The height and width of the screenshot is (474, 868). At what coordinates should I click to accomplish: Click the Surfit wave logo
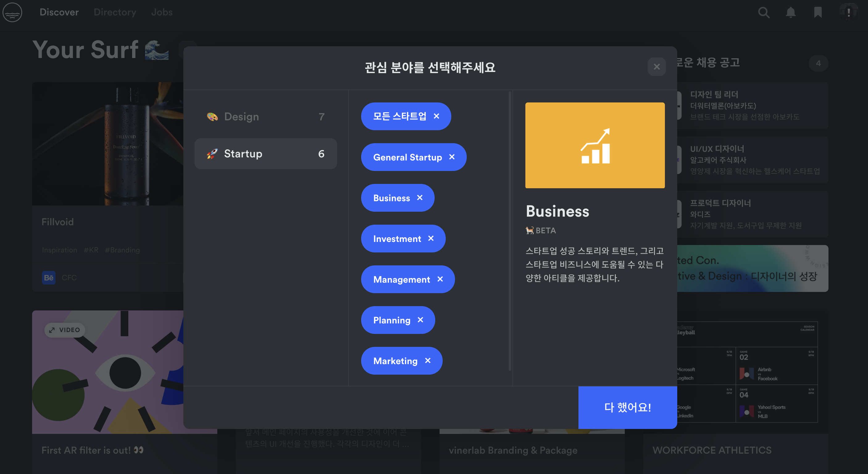12,12
